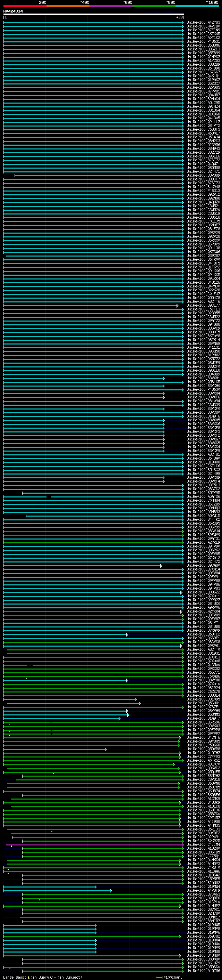Select label UniRef100_B4X948
This screenshot has width=222, height=980.
203,187
